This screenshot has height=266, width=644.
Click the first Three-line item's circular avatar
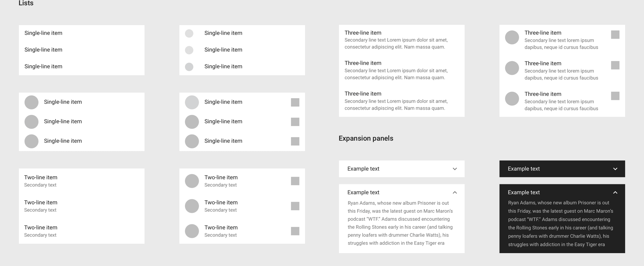click(512, 37)
